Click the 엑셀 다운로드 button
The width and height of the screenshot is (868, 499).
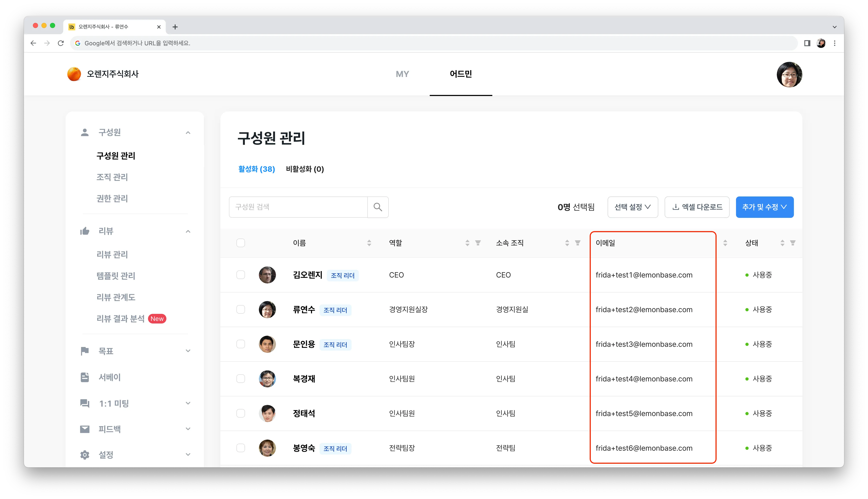click(697, 207)
